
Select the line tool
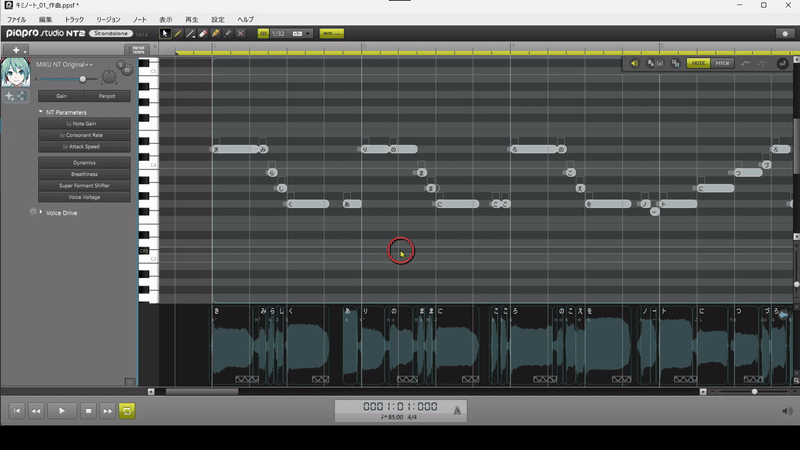(190, 34)
